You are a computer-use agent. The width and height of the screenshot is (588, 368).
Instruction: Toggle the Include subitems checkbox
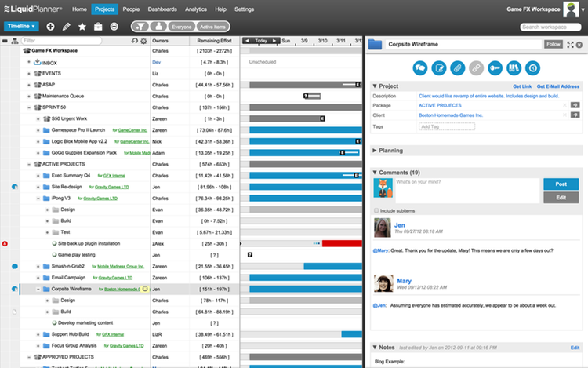pyautogui.click(x=376, y=210)
